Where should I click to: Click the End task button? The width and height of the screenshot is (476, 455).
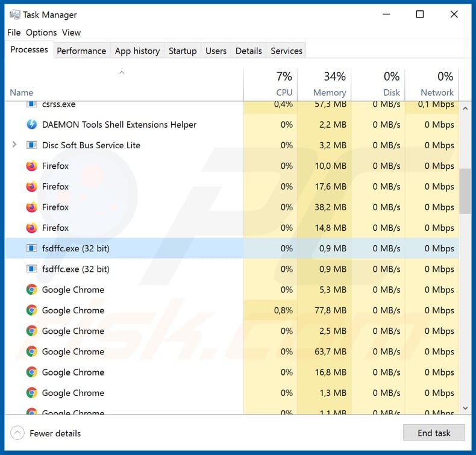434,433
